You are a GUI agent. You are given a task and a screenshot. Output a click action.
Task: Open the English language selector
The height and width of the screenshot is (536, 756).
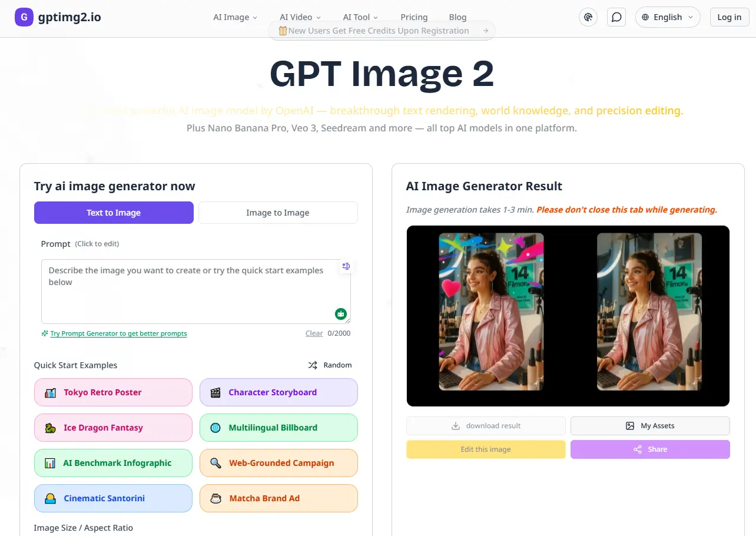click(667, 17)
